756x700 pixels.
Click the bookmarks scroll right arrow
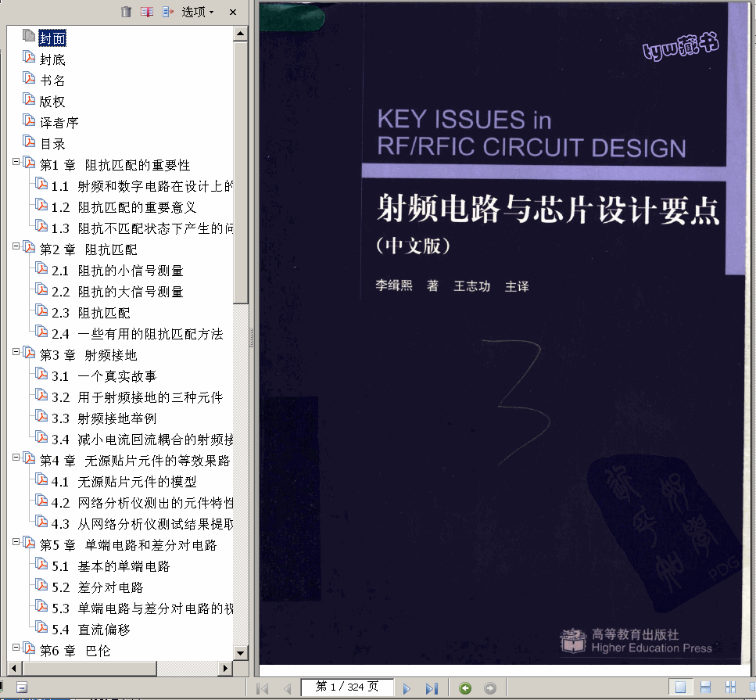(225, 668)
